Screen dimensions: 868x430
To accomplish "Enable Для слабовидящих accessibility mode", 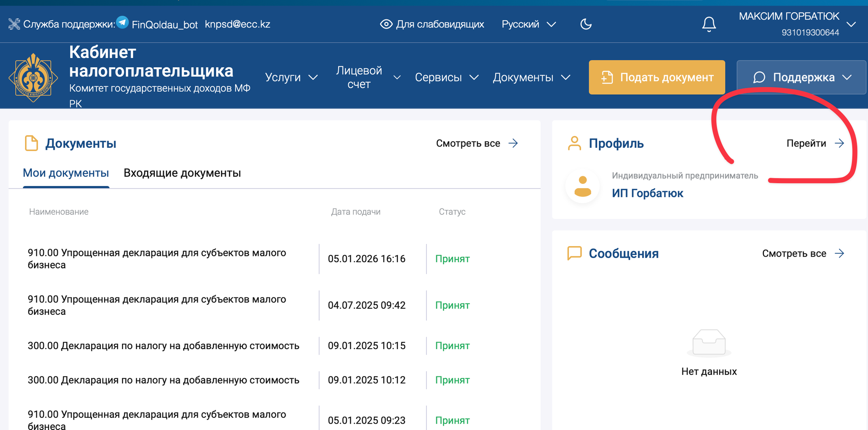I will [x=431, y=24].
